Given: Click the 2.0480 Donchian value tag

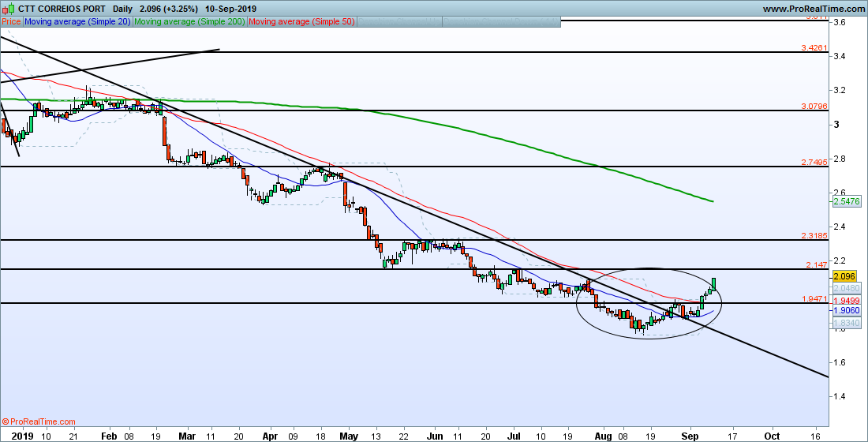Looking at the screenshot, I should 847,289.
